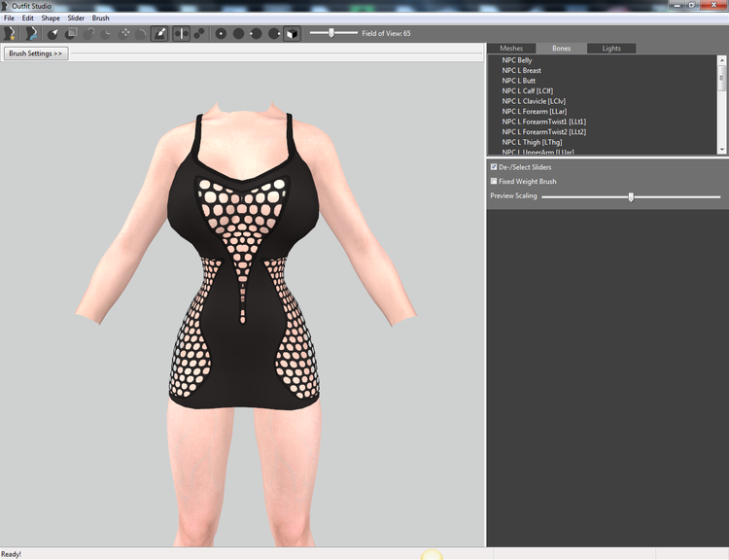
Task: Open the Slider menu
Action: (76, 18)
